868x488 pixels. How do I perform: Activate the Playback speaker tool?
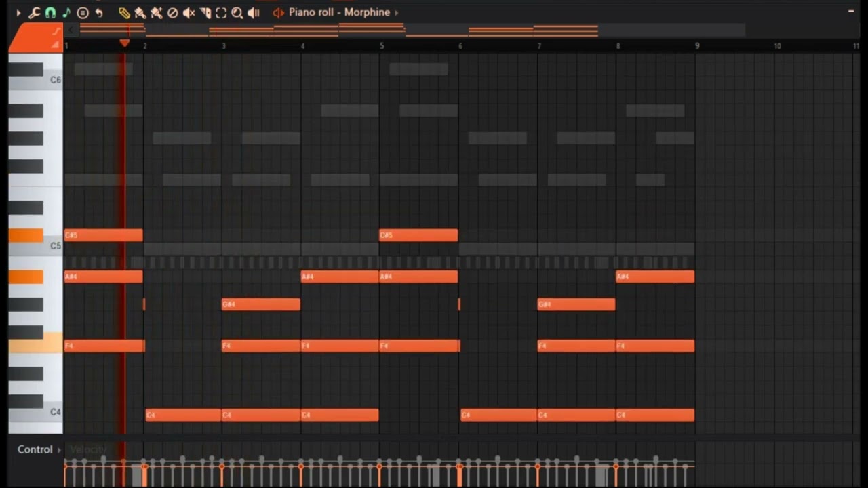coord(254,12)
